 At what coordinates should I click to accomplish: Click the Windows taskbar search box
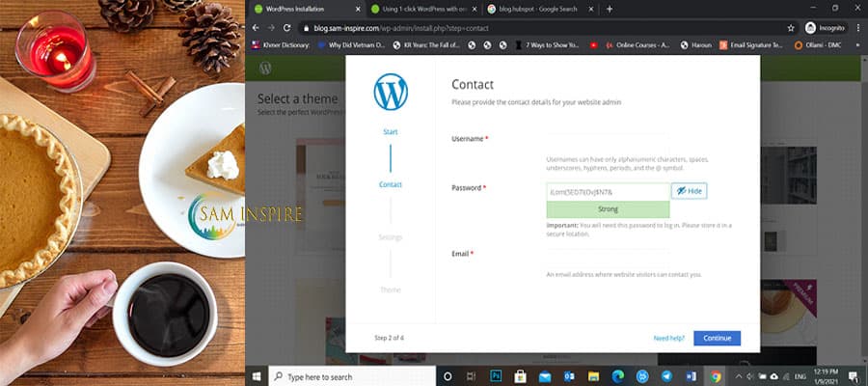point(347,376)
